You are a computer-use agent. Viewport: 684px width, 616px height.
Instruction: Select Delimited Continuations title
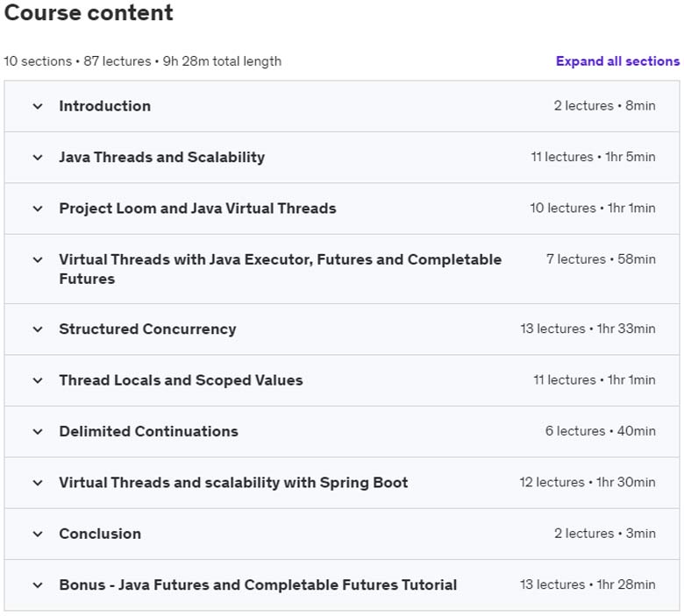click(x=148, y=431)
